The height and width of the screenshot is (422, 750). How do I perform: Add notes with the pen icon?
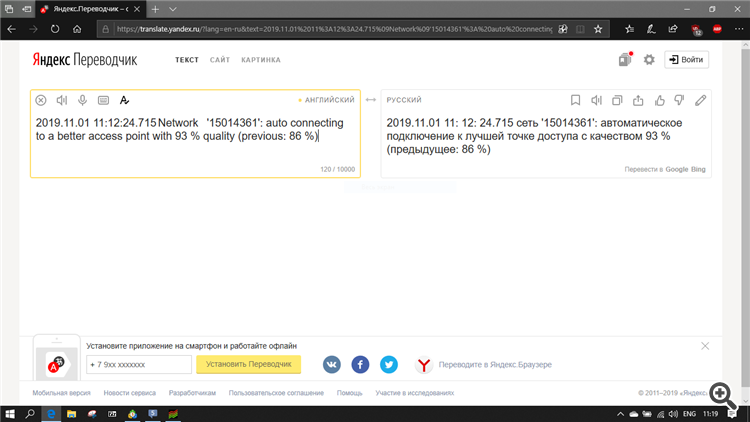pyautogui.click(x=651, y=29)
